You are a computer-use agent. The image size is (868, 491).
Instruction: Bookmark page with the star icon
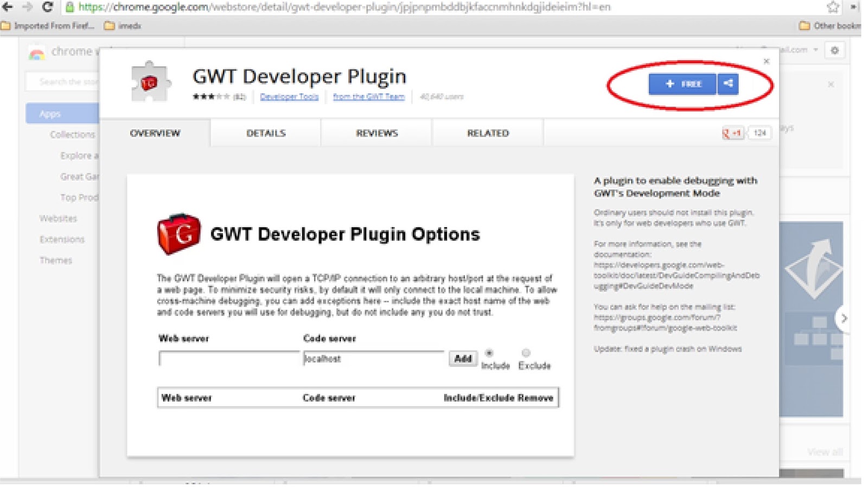tap(833, 7)
